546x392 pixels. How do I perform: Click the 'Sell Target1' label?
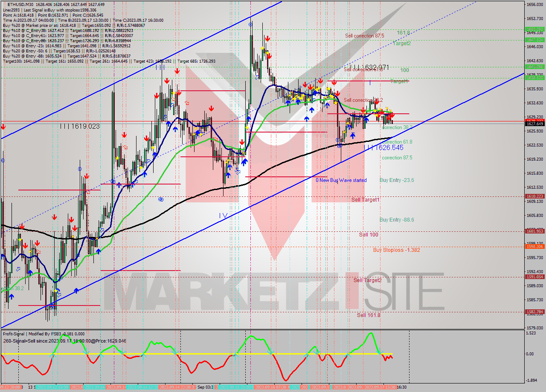pos(365,199)
